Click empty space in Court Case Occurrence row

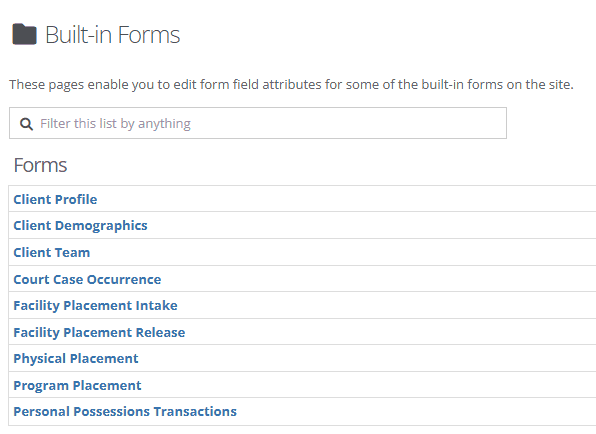(x=376, y=279)
